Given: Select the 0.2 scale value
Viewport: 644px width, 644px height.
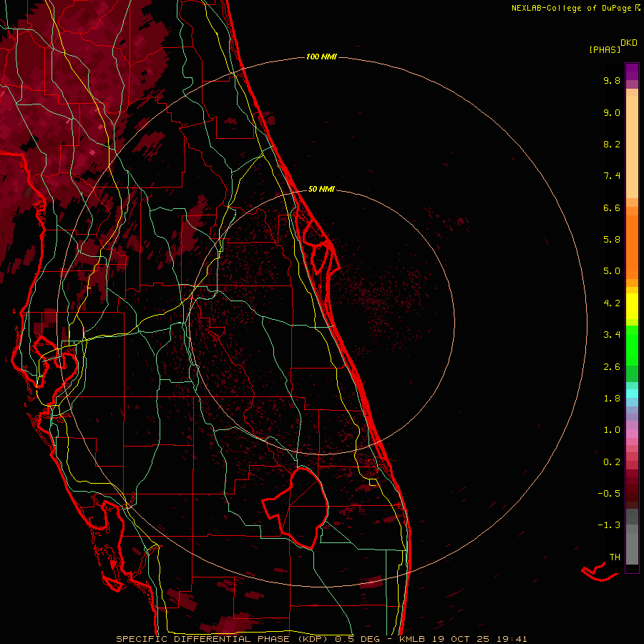Looking at the screenshot, I should pos(612,462).
